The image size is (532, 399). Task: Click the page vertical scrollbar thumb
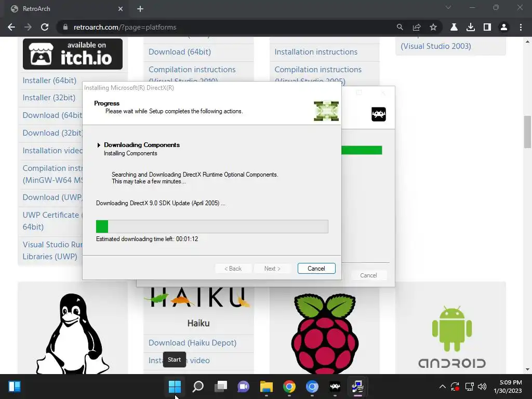click(527, 132)
